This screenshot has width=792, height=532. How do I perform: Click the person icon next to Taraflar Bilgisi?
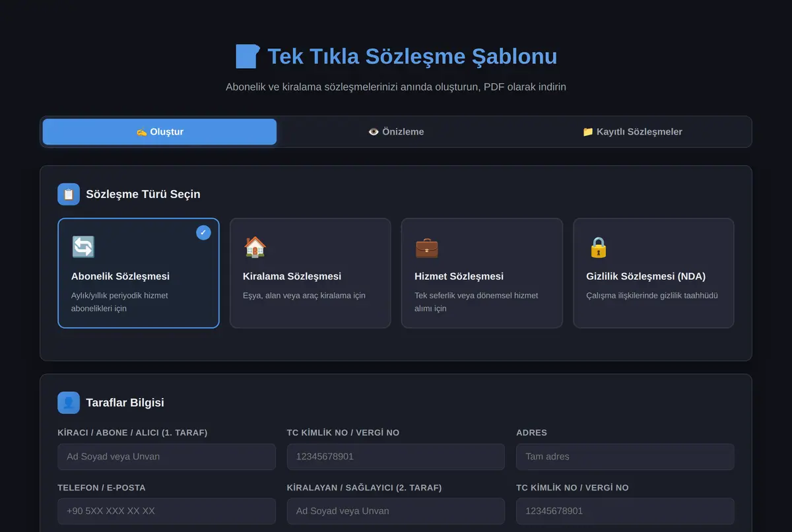(69, 403)
